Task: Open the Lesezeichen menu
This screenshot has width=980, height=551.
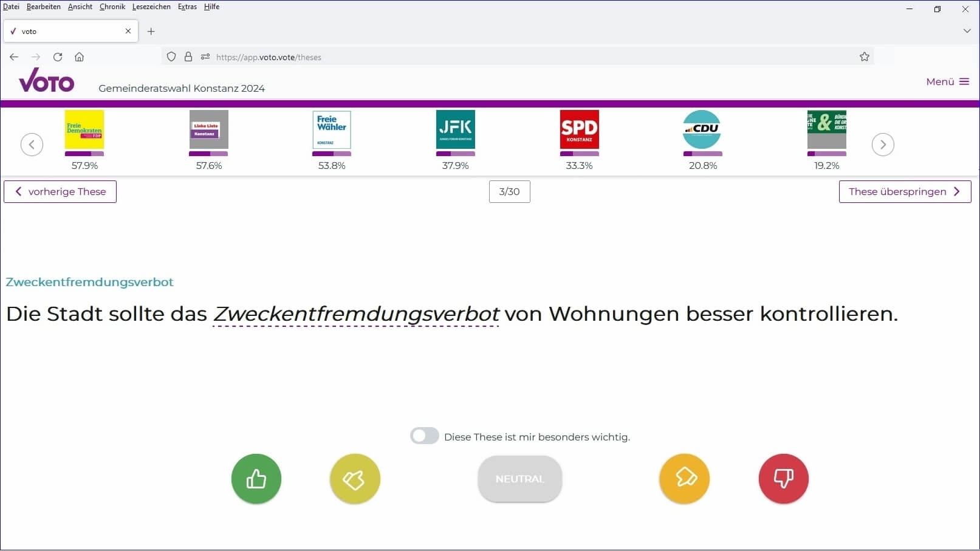Action: click(151, 7)
